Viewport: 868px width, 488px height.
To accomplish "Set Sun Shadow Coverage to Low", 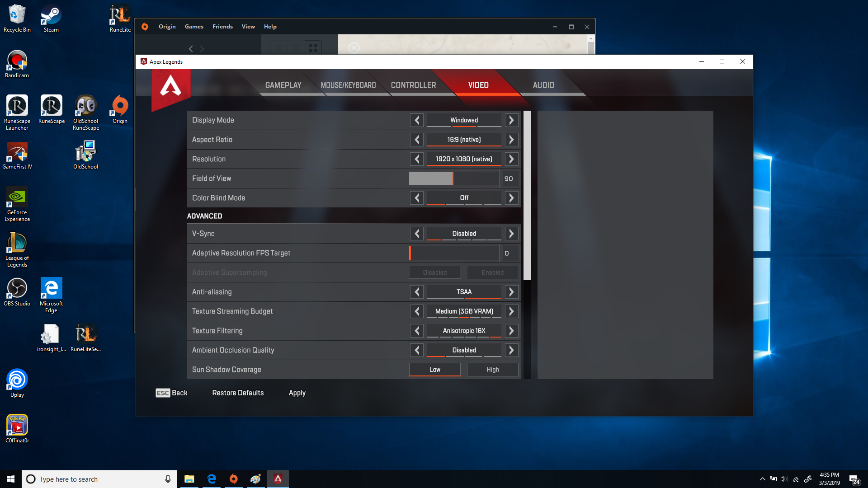I will click(434, 370).
